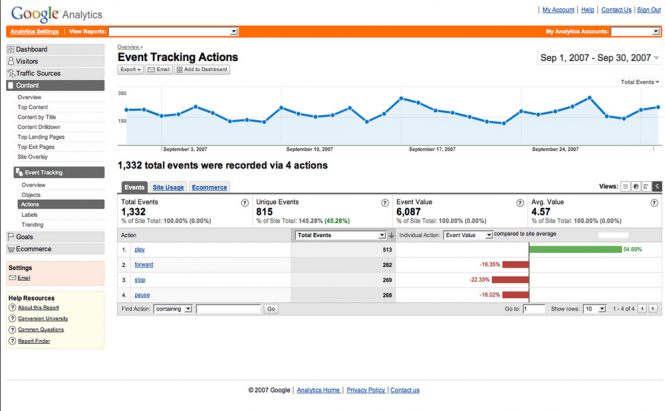Screen dimensions: 665x411
Task: Click the Go button
Action: coord(271,309)
